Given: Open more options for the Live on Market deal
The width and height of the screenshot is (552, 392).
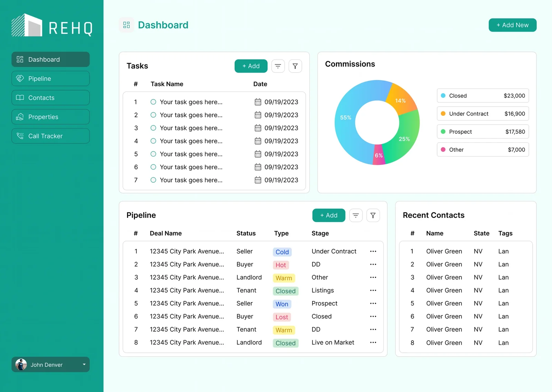Looking at the screenshot, I should pyautogui.click(x=373, y=342).
